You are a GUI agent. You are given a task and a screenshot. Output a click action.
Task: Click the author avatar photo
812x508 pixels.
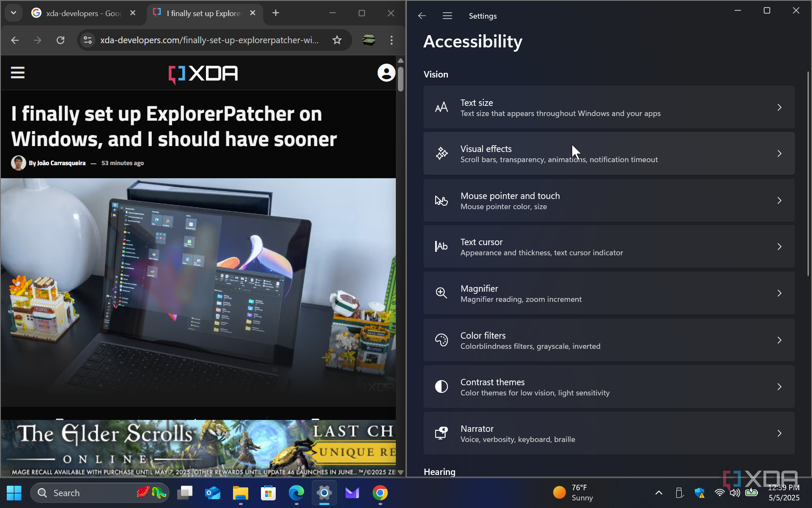tap(18, 163)
